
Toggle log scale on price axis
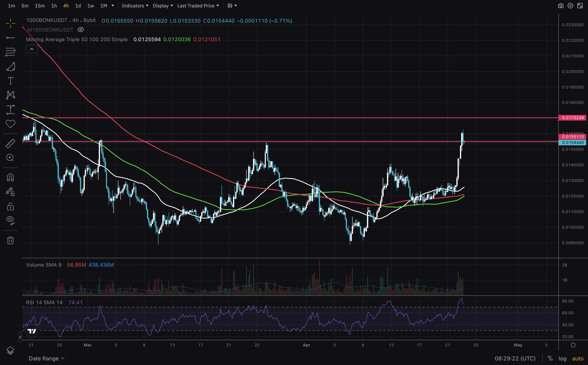pyautogui.click(x=563, y=359)
